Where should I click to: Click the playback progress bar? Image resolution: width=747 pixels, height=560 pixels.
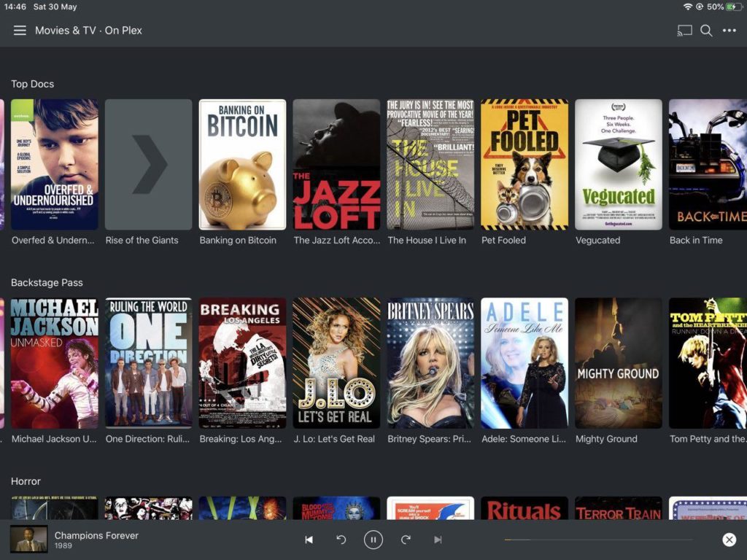599,540
